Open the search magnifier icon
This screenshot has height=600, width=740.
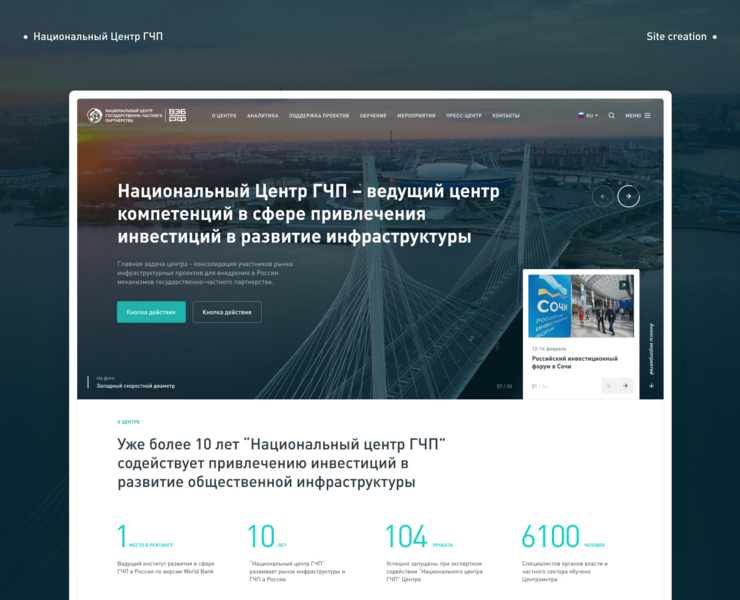point(611,116)
